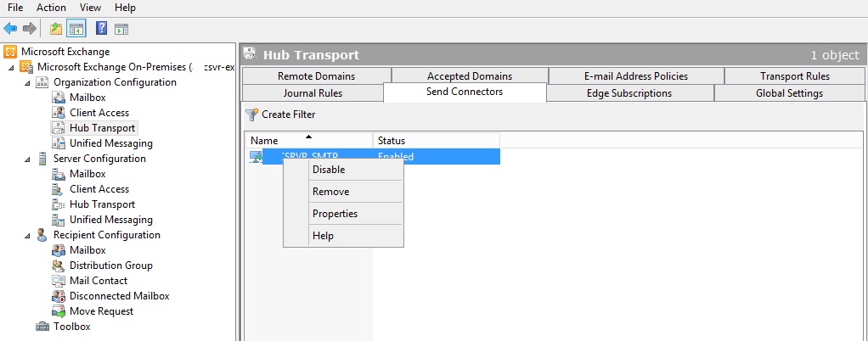
Task: Open the View menu
Action: [x=90, y=8]
